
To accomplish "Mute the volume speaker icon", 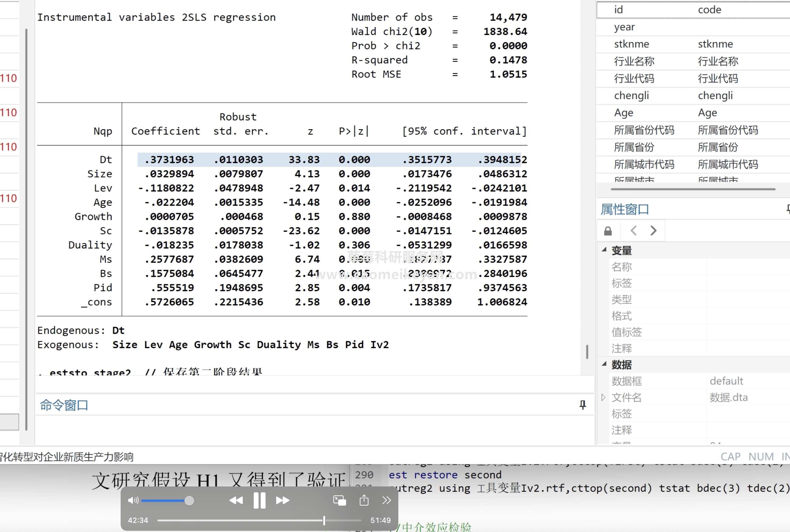I will click(133, 500).
